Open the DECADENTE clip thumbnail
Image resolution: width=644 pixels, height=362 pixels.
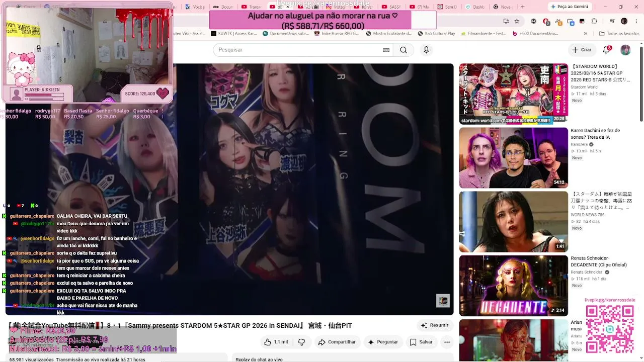point(513,286)
